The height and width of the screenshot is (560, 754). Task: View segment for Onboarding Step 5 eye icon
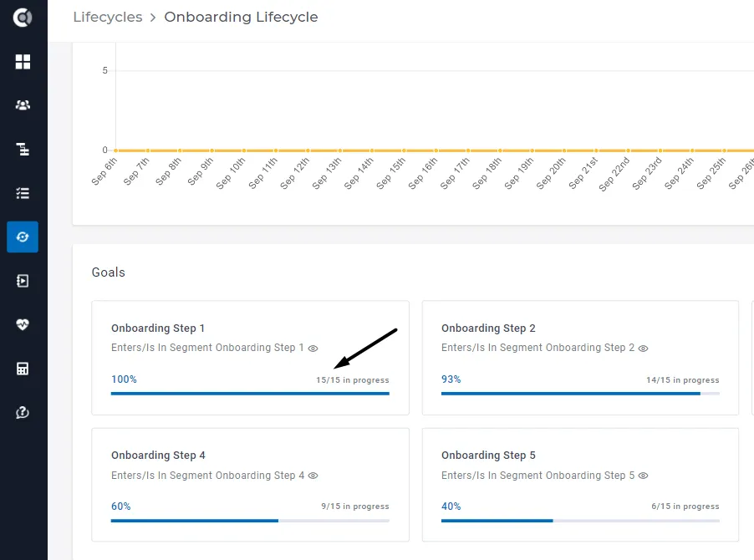(x=643, y=476)
